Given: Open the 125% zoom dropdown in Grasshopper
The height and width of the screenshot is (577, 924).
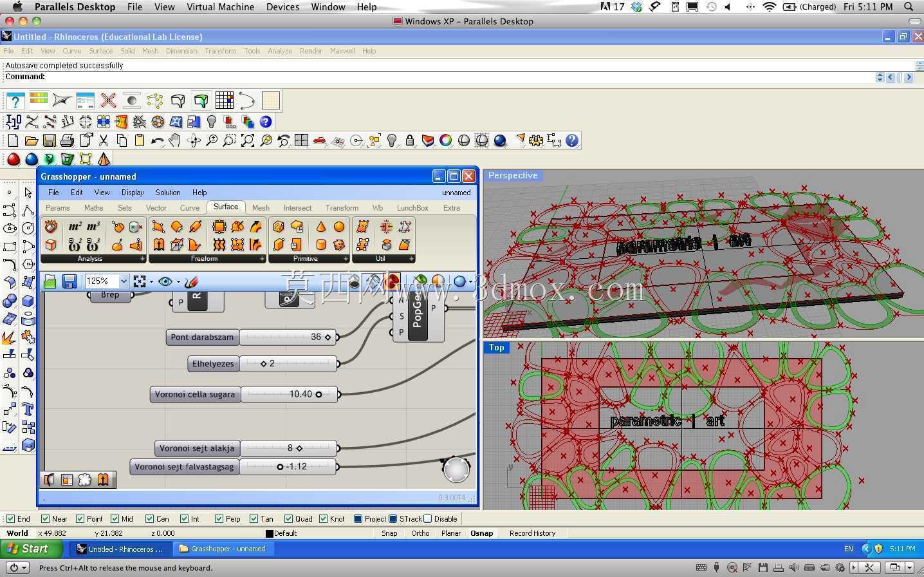Looking at the screenshot, I should [124, 281].
